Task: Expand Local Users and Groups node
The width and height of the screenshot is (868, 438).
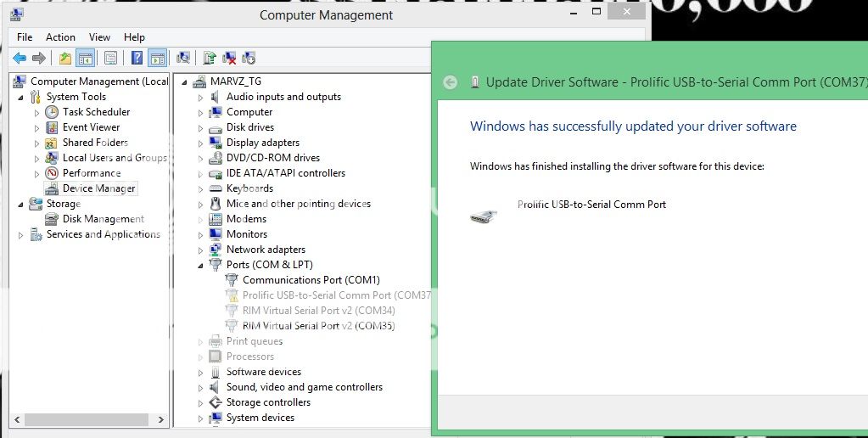Action: [x=36, y=159]
